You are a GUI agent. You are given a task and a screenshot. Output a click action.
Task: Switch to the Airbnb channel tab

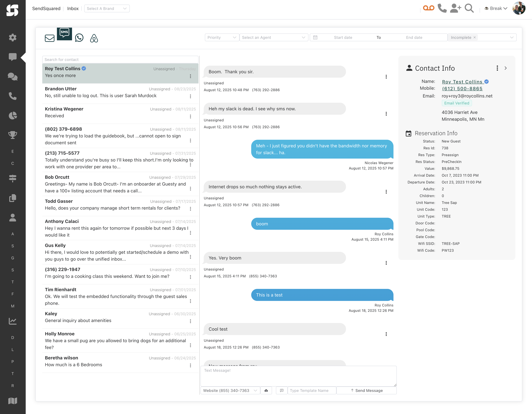(94, 38)
